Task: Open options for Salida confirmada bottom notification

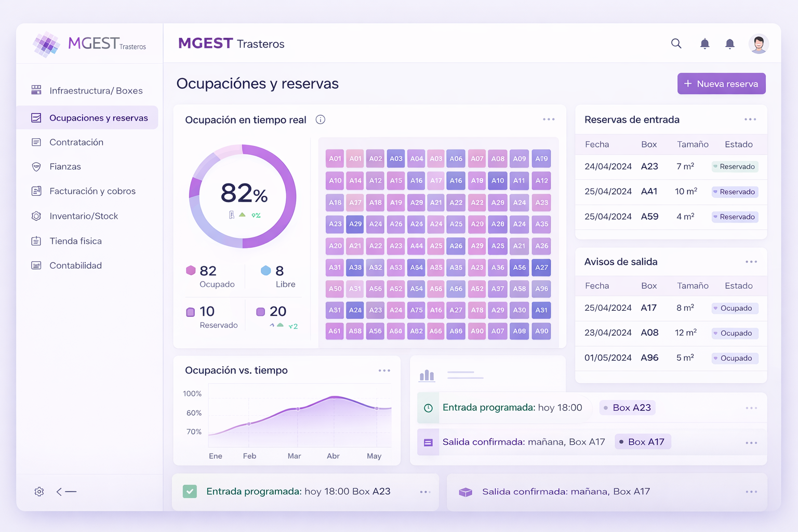Action: tap(751, 491)
